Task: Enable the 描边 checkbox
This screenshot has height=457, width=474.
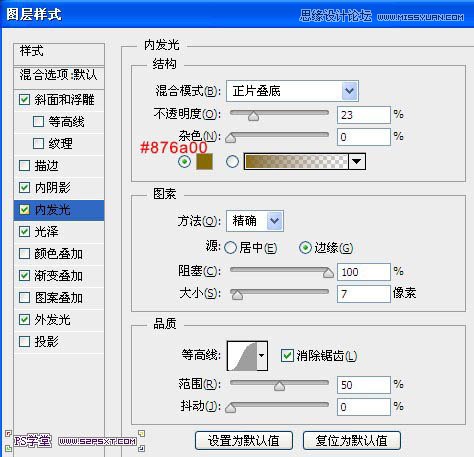Action: (24, 165)
